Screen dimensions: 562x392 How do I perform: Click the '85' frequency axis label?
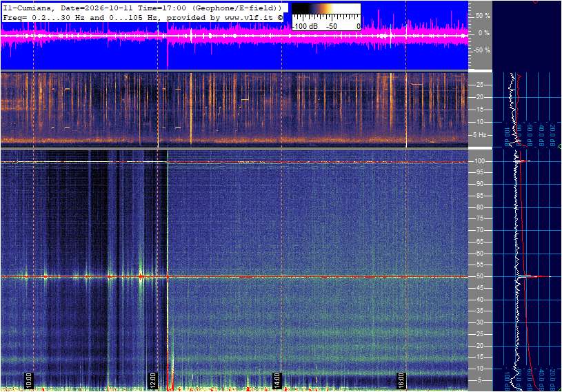(x=479, y=196)
